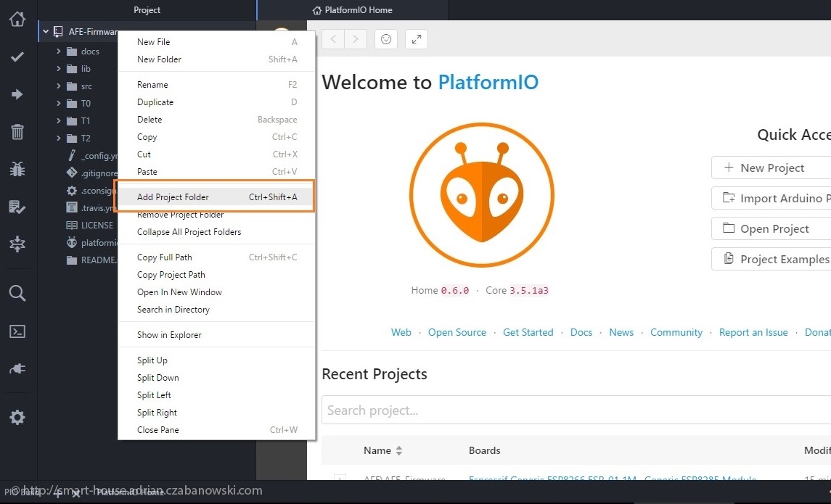Image resolution: width=831 pixels, height=504 pixels.
Task: Open the Settings gear icon in sidebar
Action: tap(17, 417)
